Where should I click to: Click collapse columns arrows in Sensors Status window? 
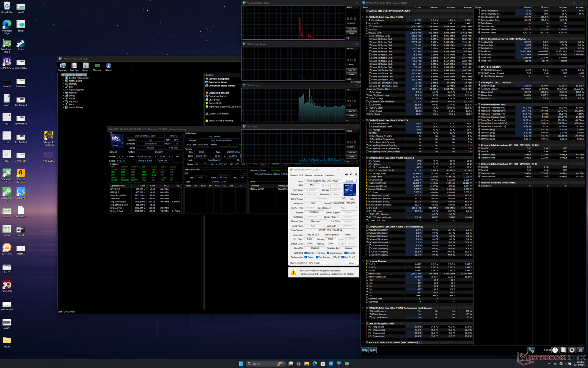pyautogui.click(x=373, y=350)
